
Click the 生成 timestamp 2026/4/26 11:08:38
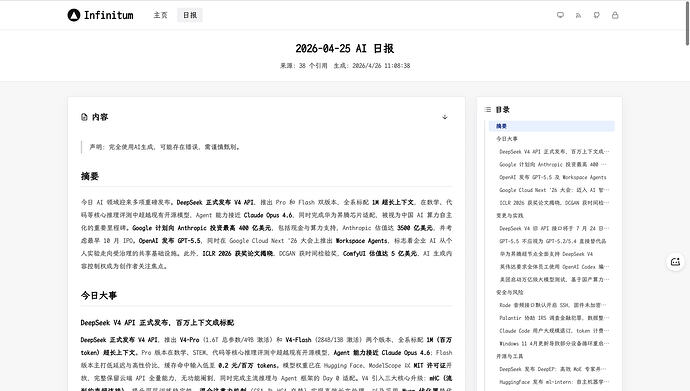click(x=372, y=66)
